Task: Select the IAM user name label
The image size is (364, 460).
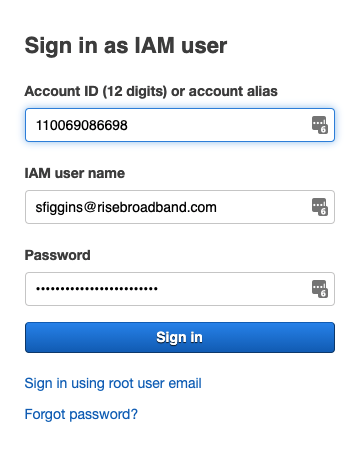Action: (75, 173)
